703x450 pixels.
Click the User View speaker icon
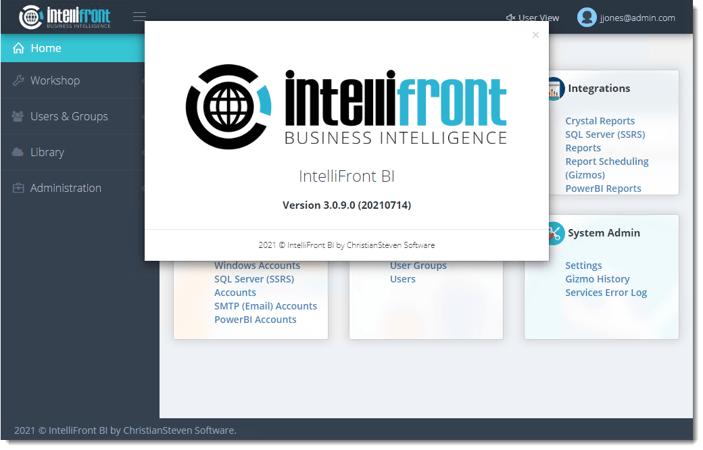tap(510, 18)
